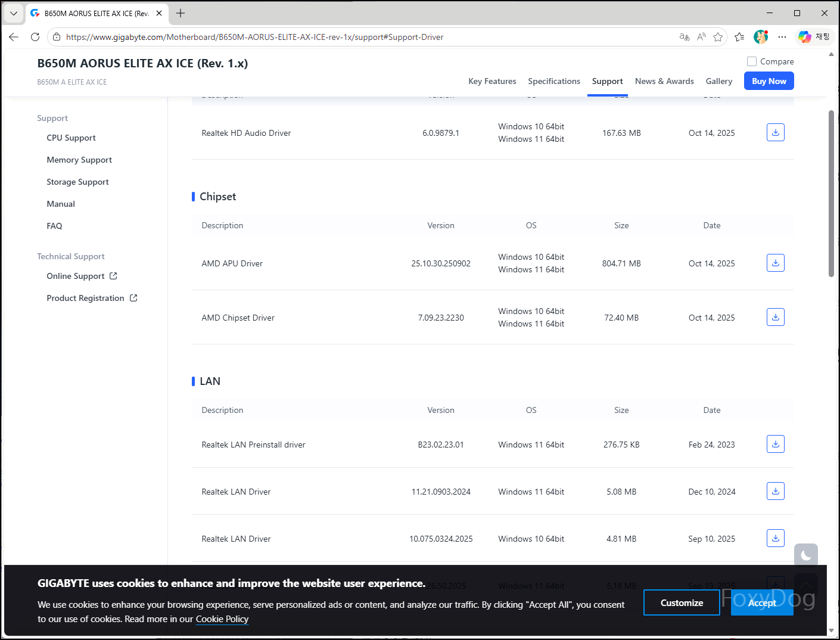Open the Copilot chat button
Screen dimensions: 840x640
pyautogui.click(x=814, y=37)
